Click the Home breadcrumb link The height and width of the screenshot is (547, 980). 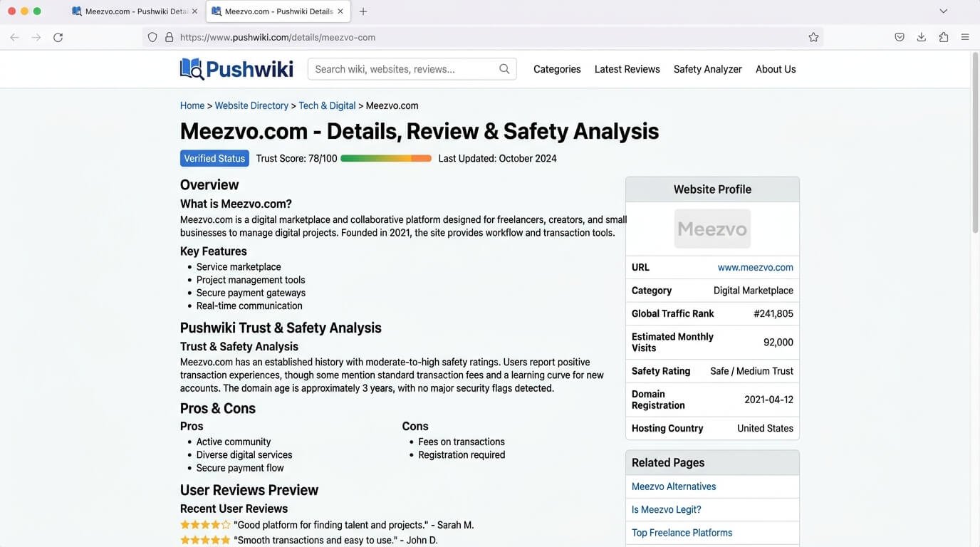(x=192, y=105)
